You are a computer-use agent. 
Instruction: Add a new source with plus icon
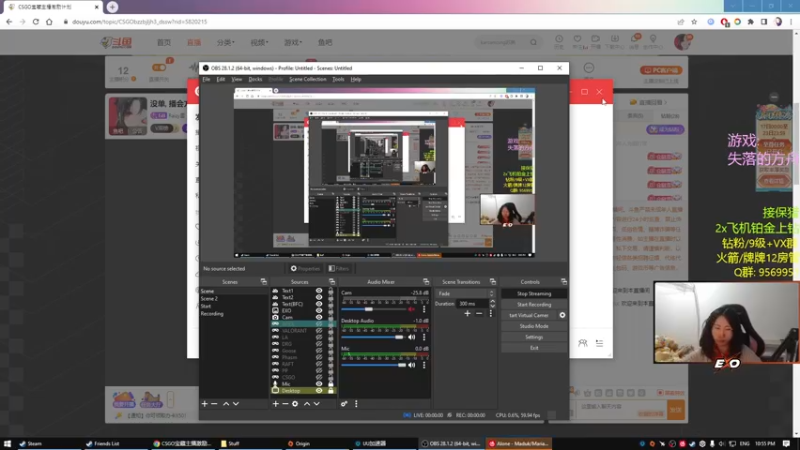[276, 404]
